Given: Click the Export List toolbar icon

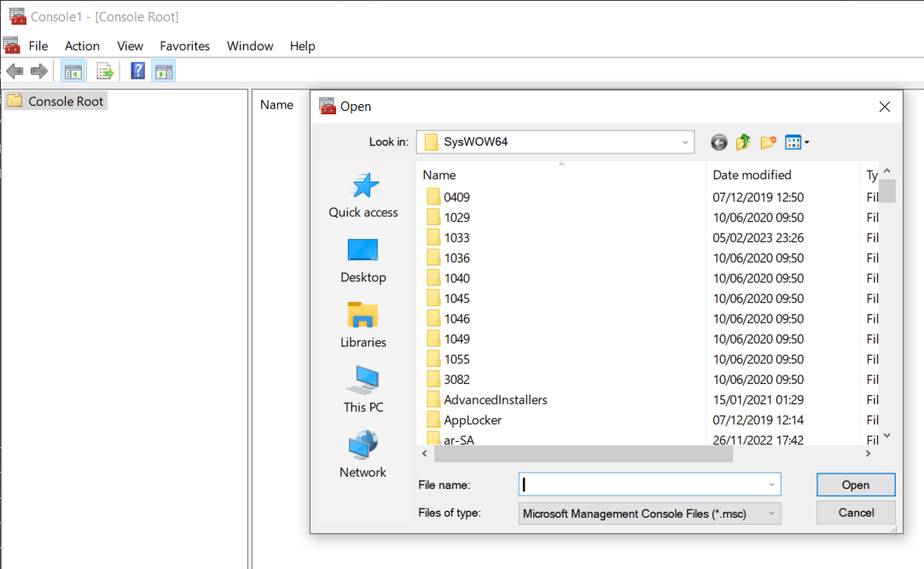Looking at the screenshot, I should click(x=105, y=71).
